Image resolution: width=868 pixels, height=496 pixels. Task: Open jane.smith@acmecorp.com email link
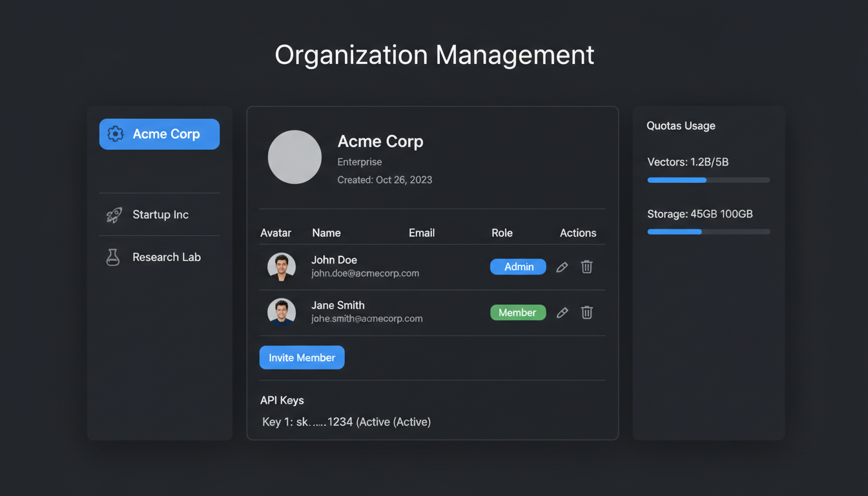click(366, 318)
